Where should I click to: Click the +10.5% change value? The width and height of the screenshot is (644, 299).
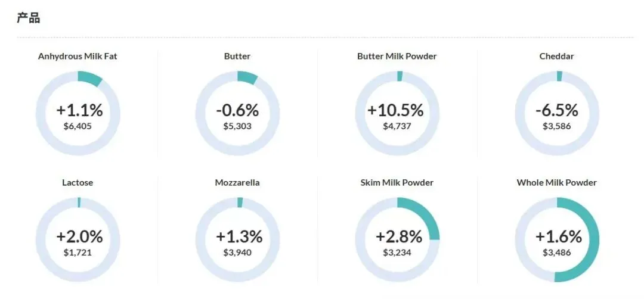pyautogui.click(x=395, y=110)
